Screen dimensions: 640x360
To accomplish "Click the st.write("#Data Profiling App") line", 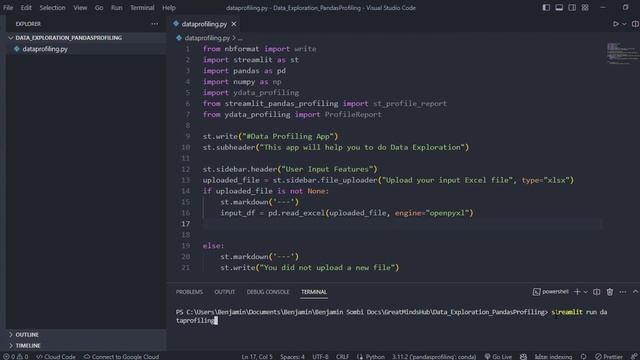I will [x=270, y=136].
